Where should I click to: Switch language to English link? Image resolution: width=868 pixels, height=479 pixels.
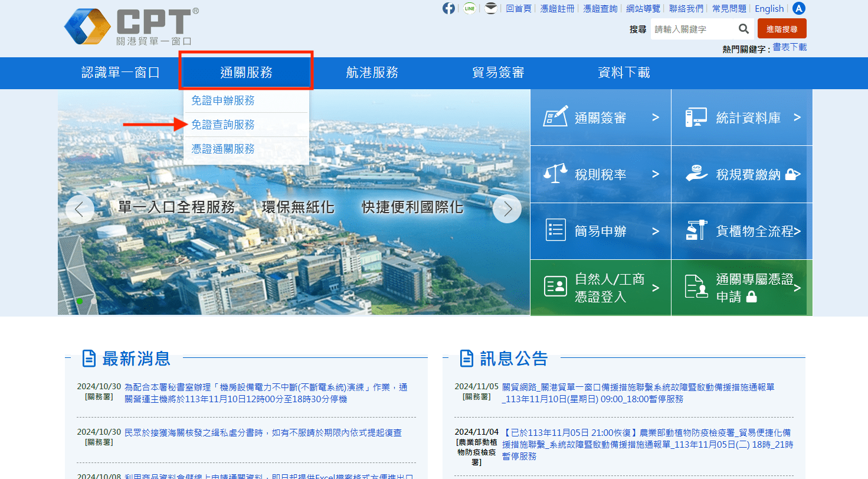point(769,8)
